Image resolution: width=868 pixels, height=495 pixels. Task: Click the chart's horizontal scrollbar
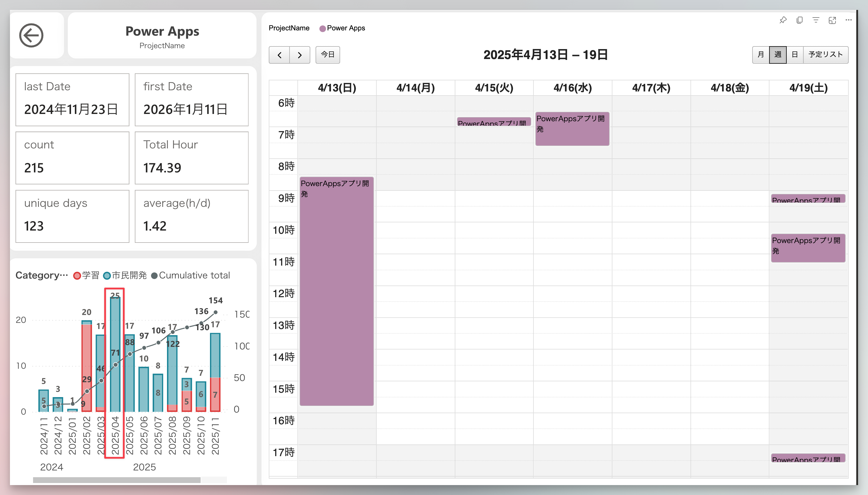[x=117, y=480]
